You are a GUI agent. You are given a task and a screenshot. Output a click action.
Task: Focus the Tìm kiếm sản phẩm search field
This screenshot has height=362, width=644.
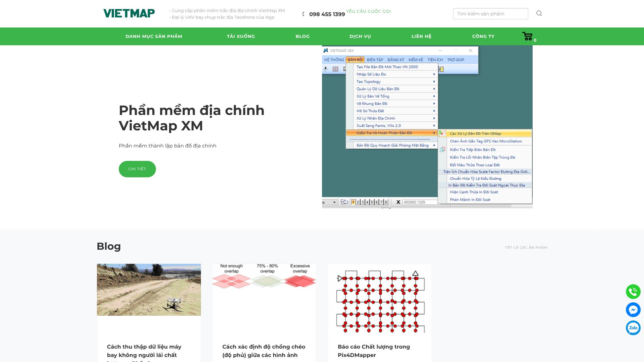point(490,14)
